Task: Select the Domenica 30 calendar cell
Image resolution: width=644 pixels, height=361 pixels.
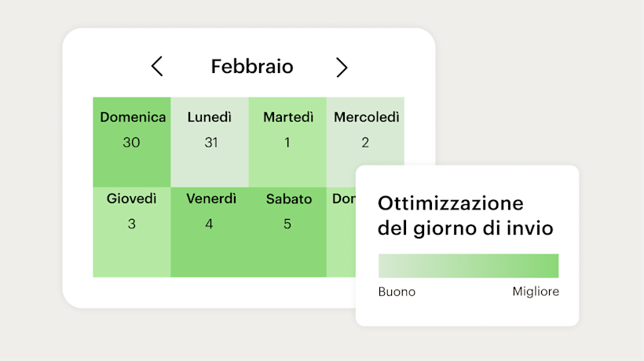Action: 132,142
